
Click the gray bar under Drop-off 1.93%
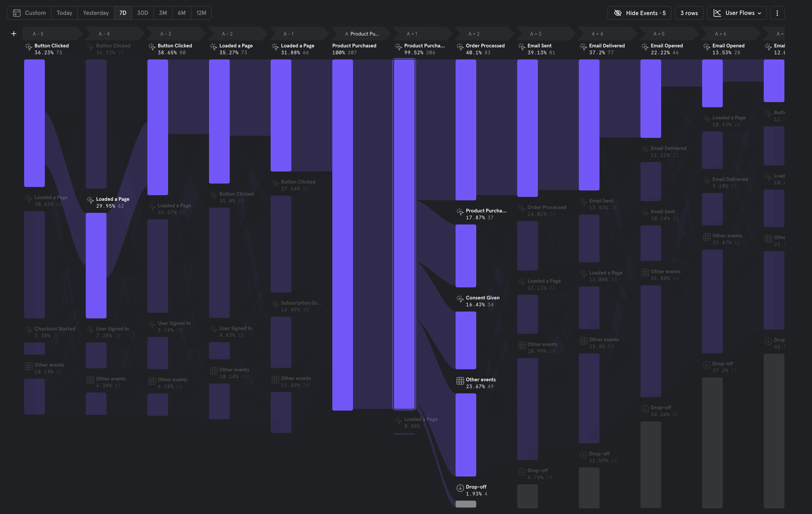tap(466, 504)
